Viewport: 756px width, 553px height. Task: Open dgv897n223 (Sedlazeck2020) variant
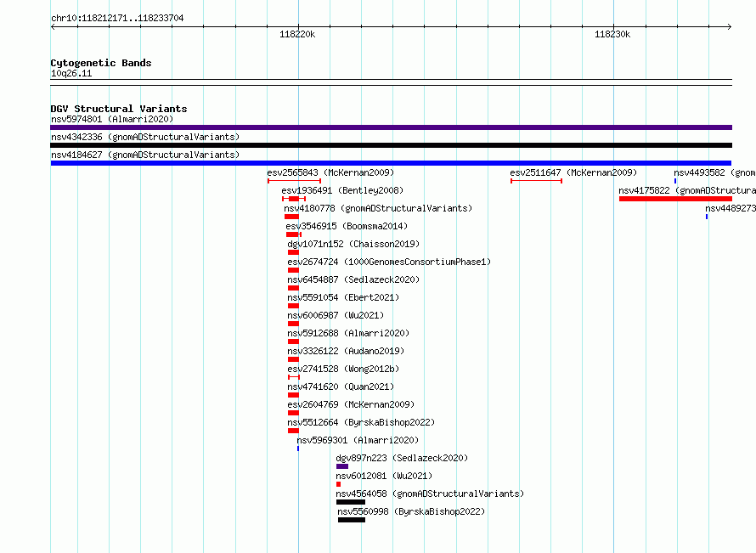[402, 458]
